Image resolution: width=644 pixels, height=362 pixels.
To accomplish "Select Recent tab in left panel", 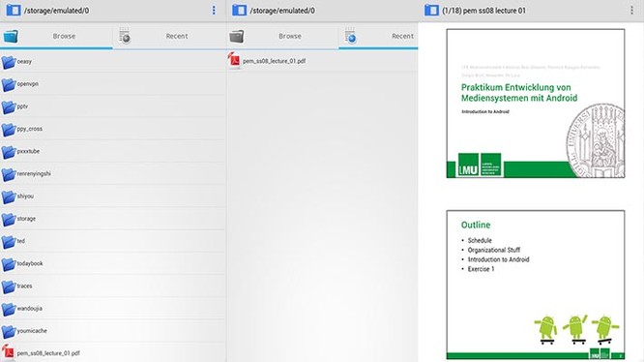I will click(169, 36).
